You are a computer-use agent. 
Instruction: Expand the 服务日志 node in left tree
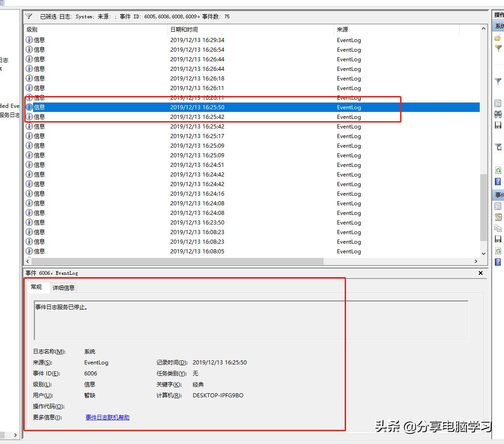pos(10,115)
